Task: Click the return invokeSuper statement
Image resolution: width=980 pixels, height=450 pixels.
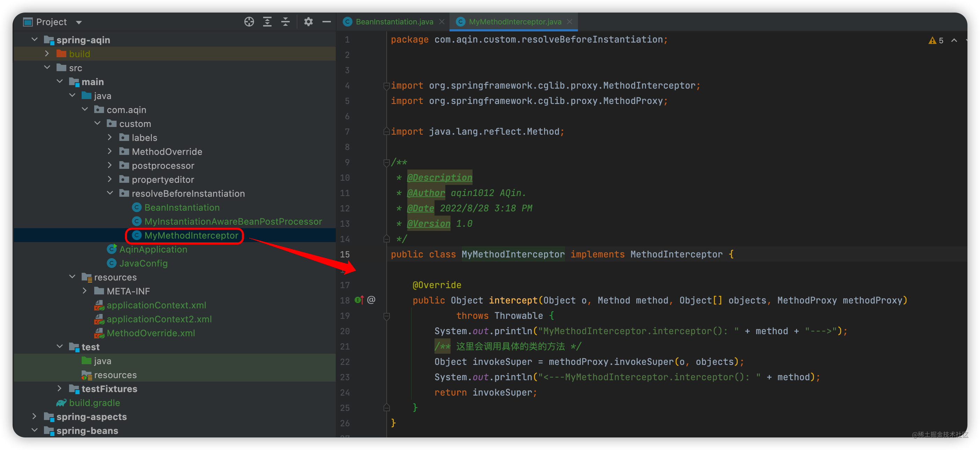Action: tap(485, 392)
